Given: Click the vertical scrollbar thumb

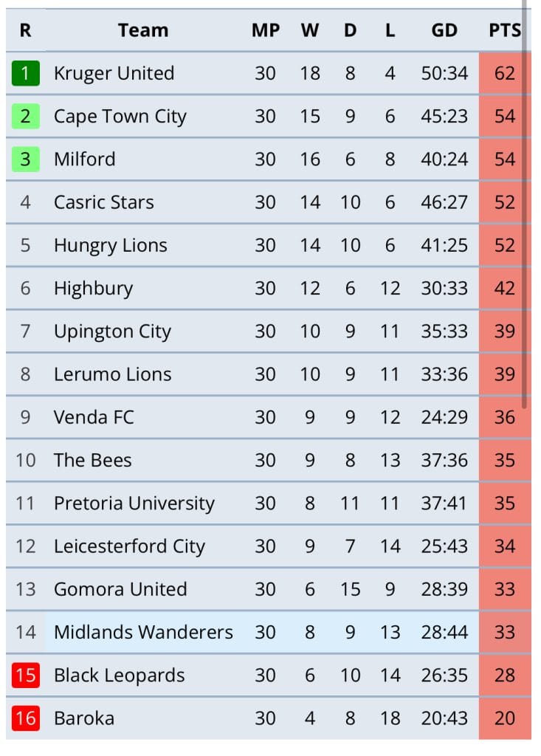Looking at the screenshot, I should (x=524, y=202).
